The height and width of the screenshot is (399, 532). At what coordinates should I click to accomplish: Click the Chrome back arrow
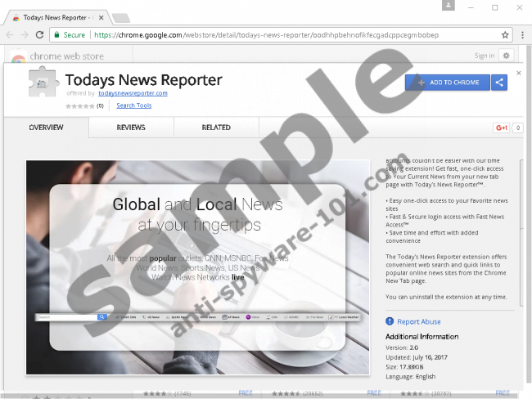pos(10,35)
